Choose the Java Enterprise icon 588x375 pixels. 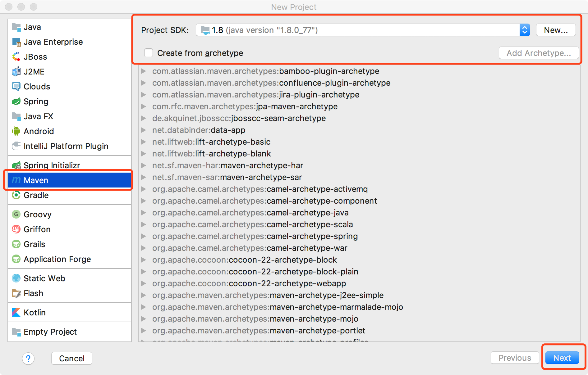click(x=16, y=42)
